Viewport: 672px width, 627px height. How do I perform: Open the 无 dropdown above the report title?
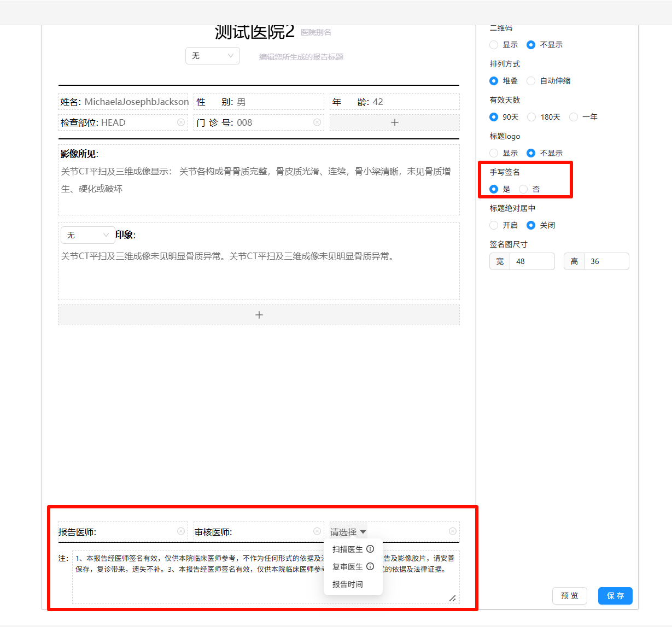[212, 55]
